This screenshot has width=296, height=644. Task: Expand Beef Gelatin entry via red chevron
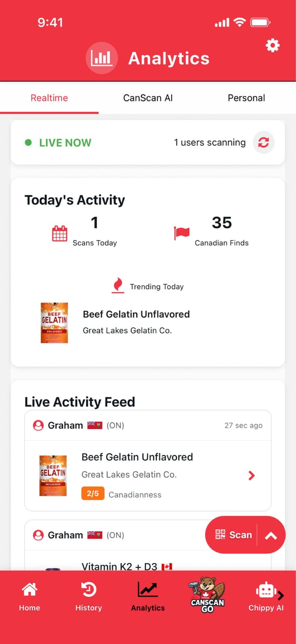tap(252, 475)
